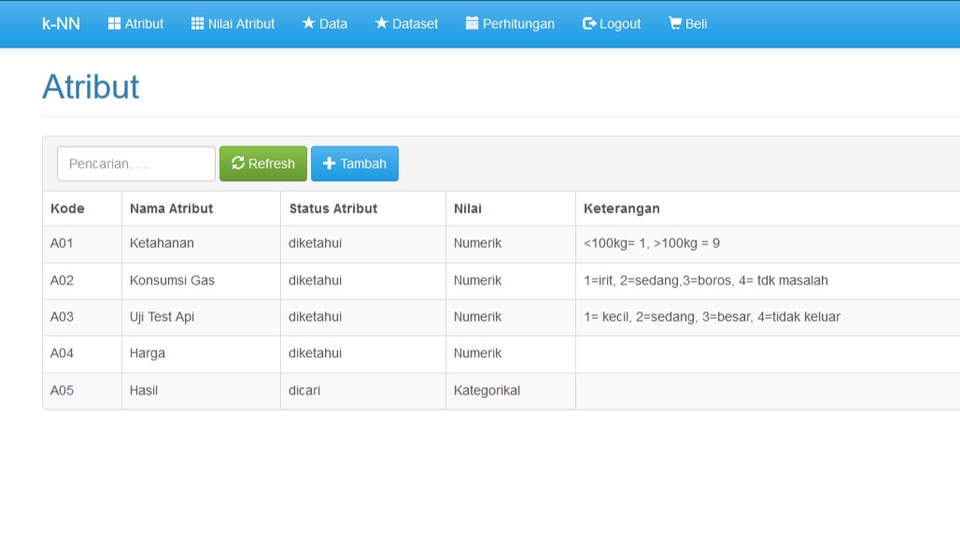Click the star icon beside Dataset
Image resolution: width=960 pixels, height=539 pixels.
click(381, 23)
